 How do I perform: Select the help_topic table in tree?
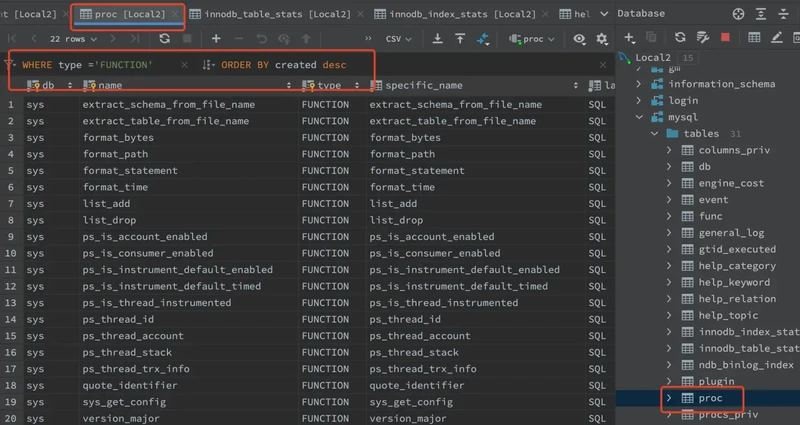tap(727, 315)
